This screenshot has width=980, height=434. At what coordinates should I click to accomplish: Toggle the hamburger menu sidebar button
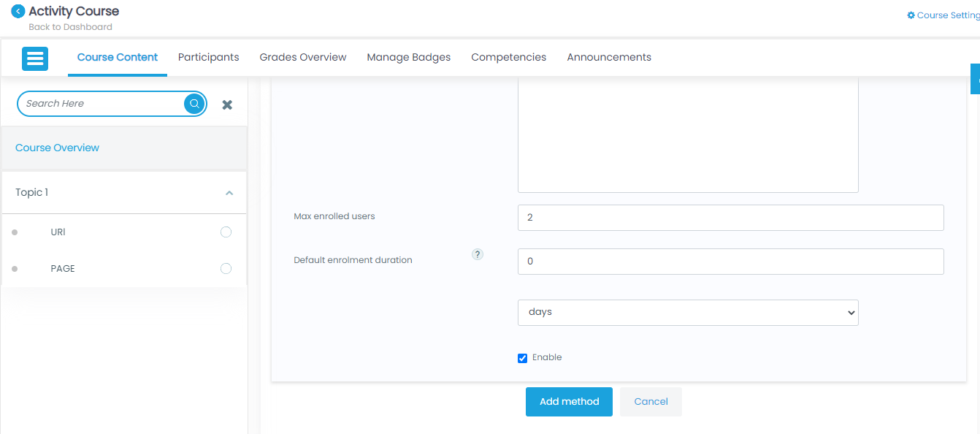click(x=35, y=58)
